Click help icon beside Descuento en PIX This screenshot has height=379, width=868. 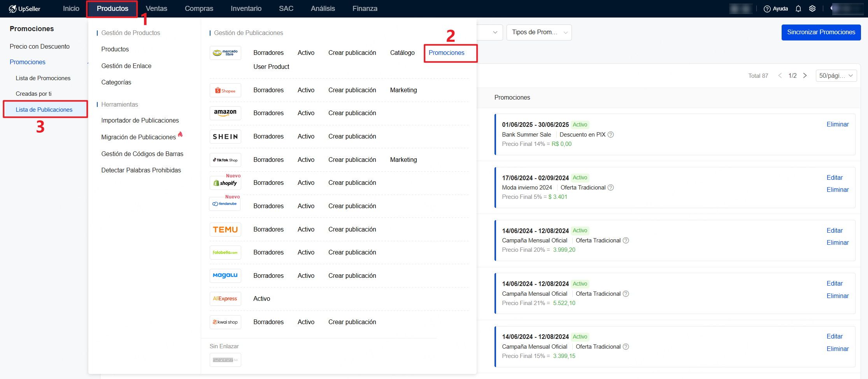click(x=611, y=135)
